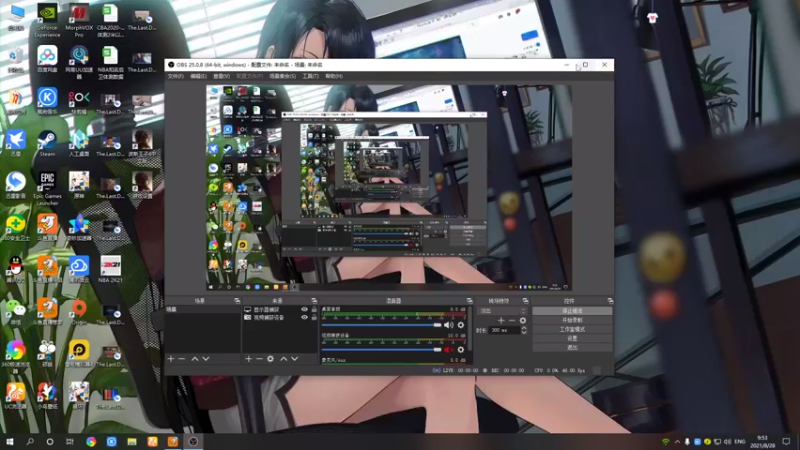Decrease transition duration with down arrow

(523, 333)
